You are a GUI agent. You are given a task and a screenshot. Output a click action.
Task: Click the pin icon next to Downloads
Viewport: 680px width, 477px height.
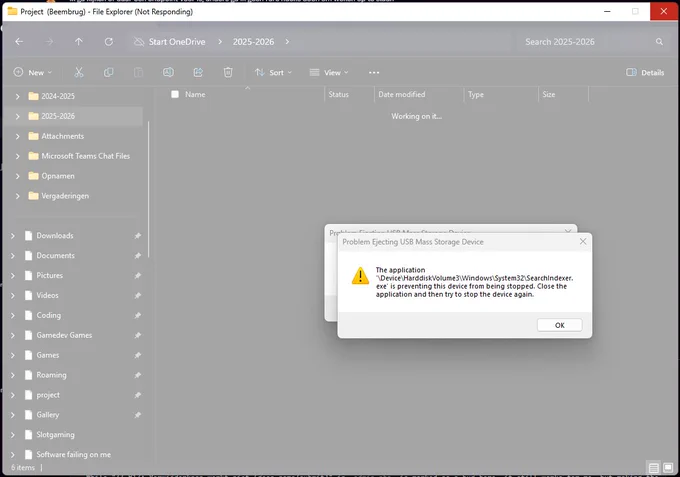click(137, 236)
